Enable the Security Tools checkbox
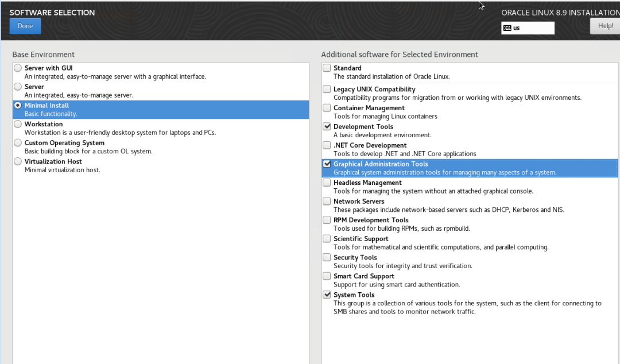The height and width of the screenshot is (364, 620). click(x=327, y=257)
